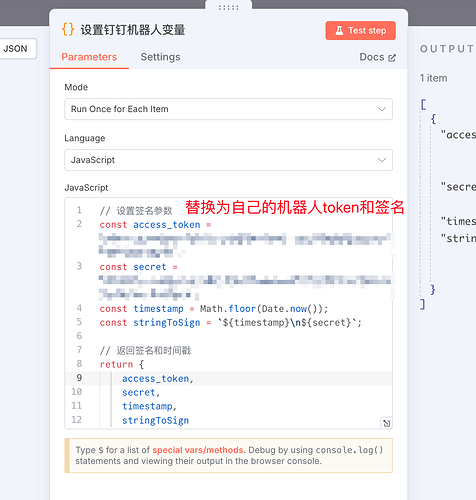The height and width of the screenshot is (500, 476).
Task: Click the 1 item output label
Action: [433, 78]
